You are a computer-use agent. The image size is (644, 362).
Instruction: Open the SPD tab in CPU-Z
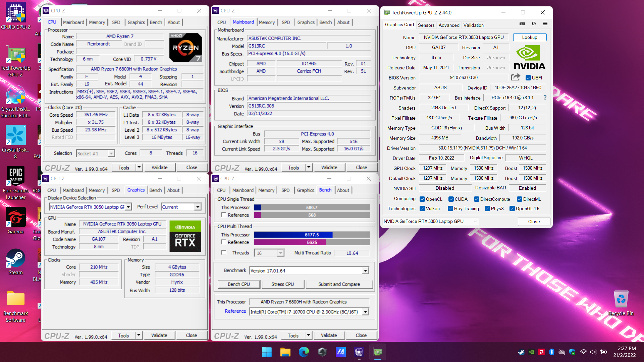coord(116,22)
